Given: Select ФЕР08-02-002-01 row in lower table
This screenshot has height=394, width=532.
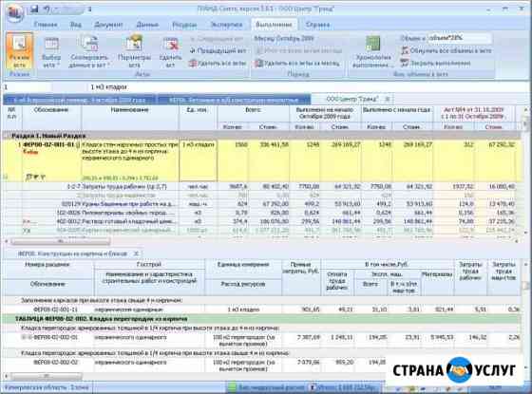Looking at the screenshot, I should [261, 341].
